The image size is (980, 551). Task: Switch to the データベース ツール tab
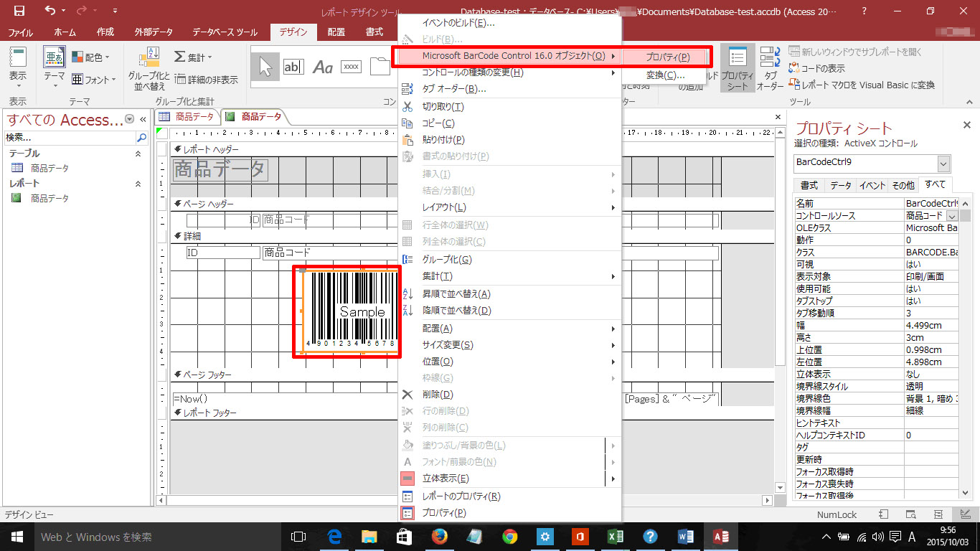pos(225,32)
